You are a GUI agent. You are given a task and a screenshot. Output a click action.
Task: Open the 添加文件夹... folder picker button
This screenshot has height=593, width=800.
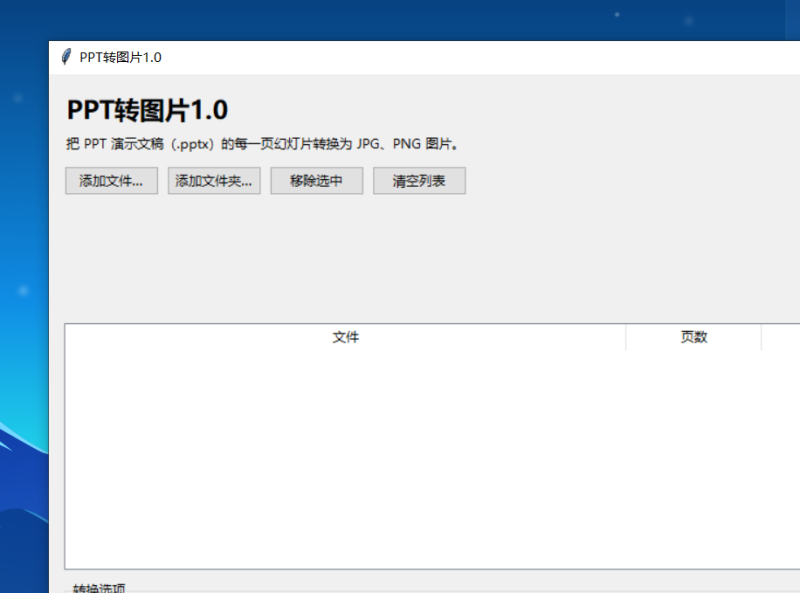[214, 181]
